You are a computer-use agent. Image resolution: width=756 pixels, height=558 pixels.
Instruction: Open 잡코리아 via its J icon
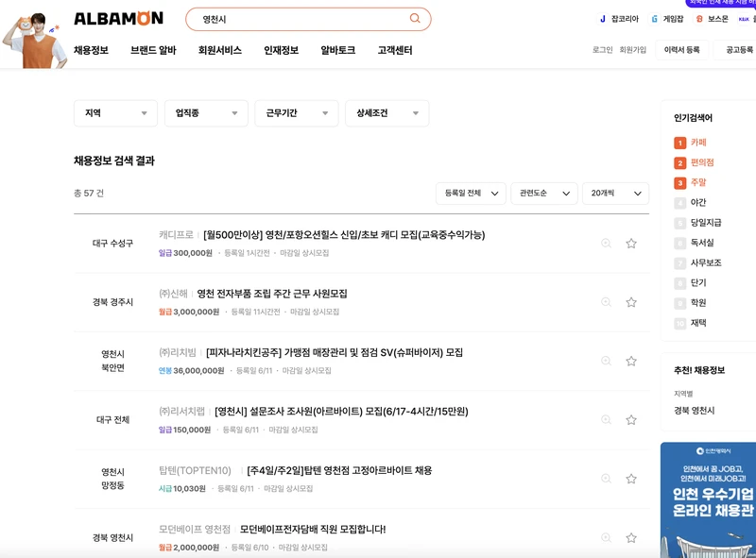[602, 18]
